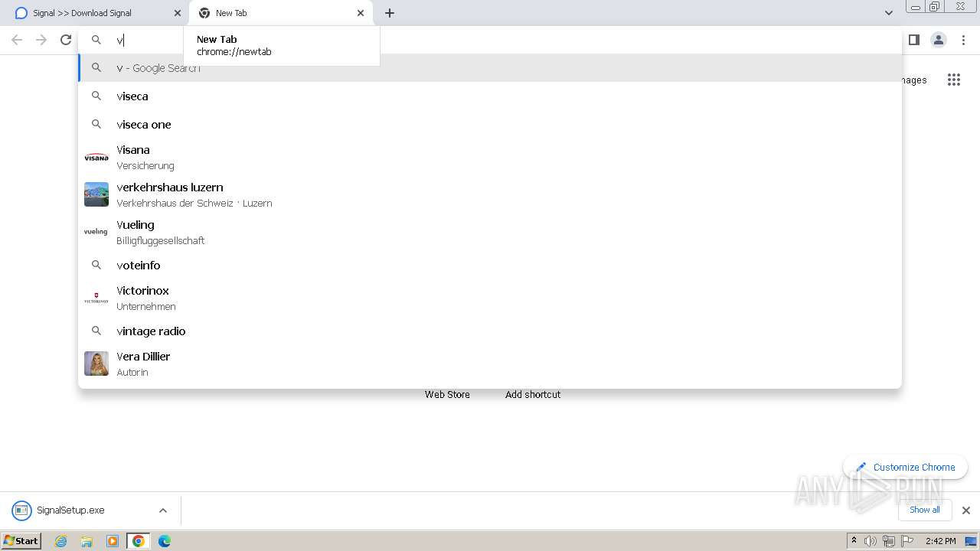Choose the 'viseca one' suggestion

(490, 124)
